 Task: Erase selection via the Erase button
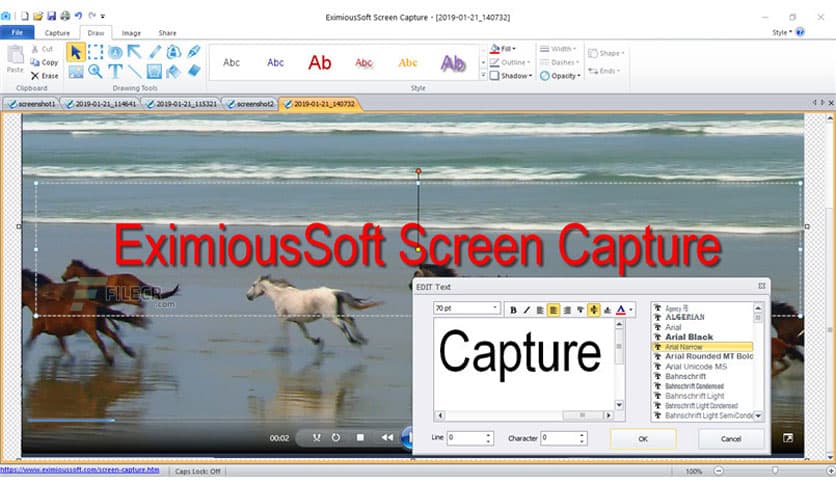[x=44, y=76]
